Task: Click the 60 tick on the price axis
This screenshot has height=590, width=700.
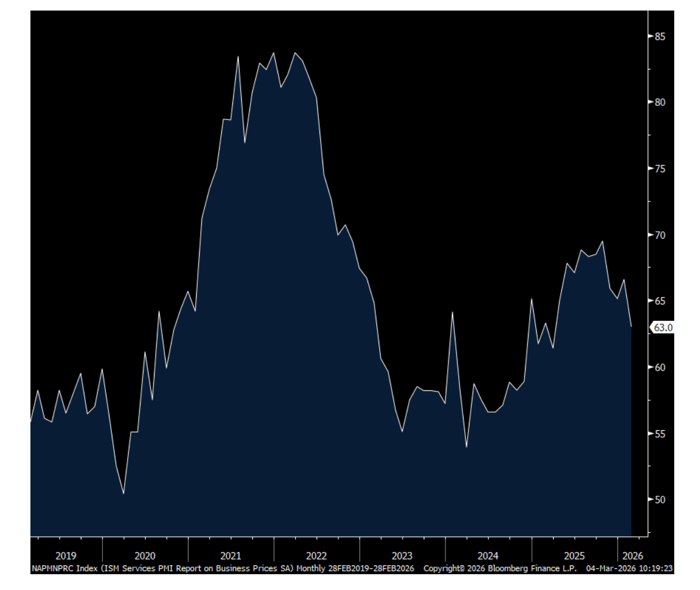Action: coord(659,368)
